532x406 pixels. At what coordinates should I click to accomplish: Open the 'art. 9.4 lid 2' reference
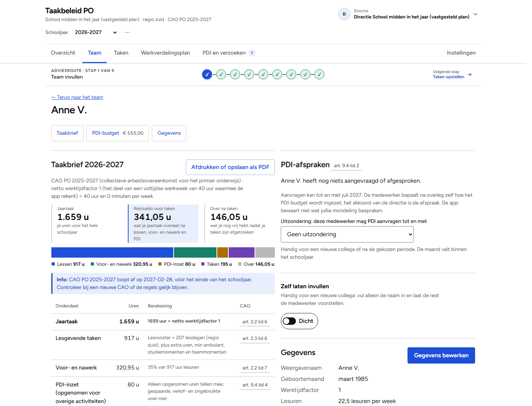347,166
